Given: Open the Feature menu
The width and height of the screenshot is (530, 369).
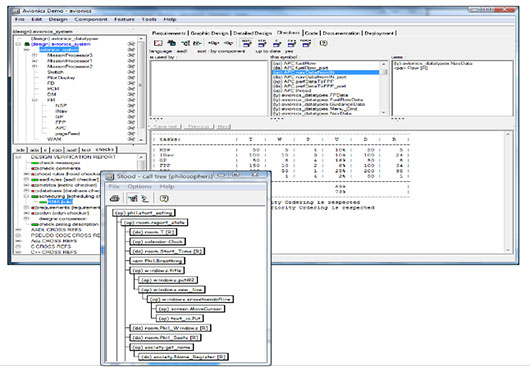Looking at the screenshot, I should click(124, 19).
